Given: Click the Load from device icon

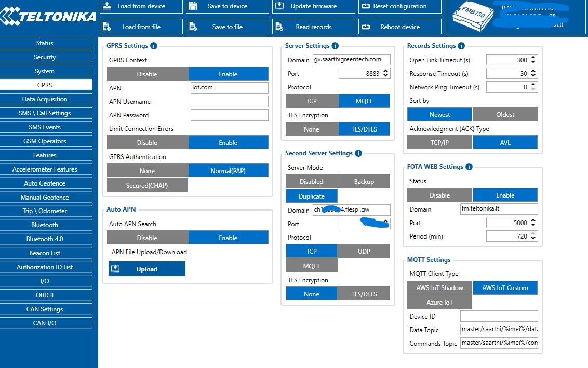Looking at the screenshot, I should 107,6.
